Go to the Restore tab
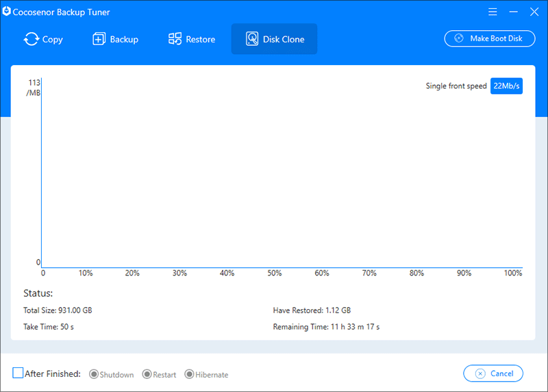This screenshot has width=548, height=392. point(192,39)
